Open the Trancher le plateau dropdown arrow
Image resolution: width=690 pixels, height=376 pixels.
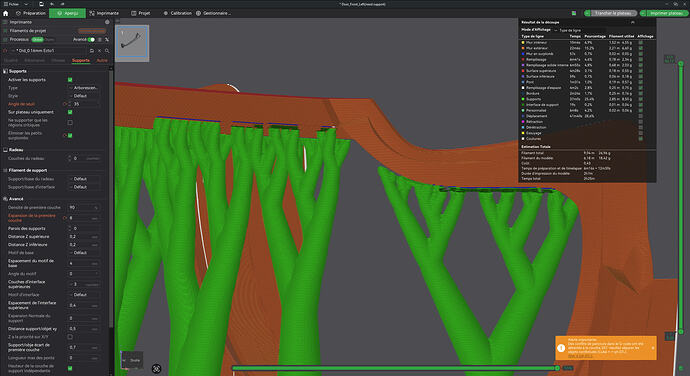click(x=587, y=13)
